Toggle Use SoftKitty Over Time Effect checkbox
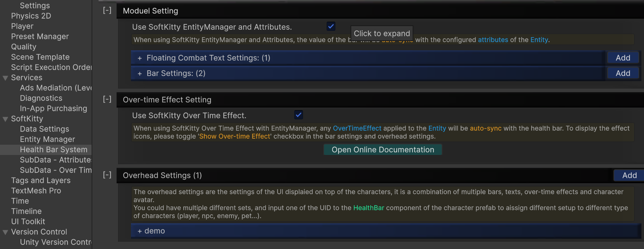 pos(299,115)
